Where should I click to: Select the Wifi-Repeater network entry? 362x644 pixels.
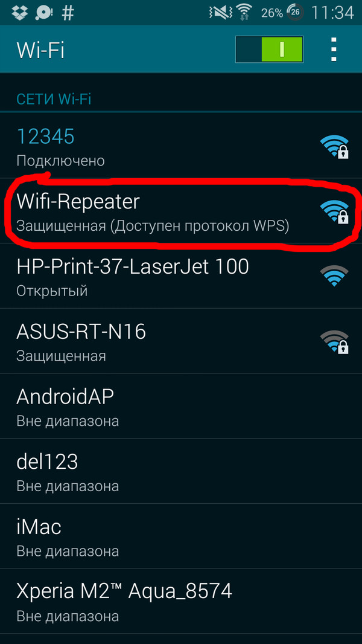181,211
